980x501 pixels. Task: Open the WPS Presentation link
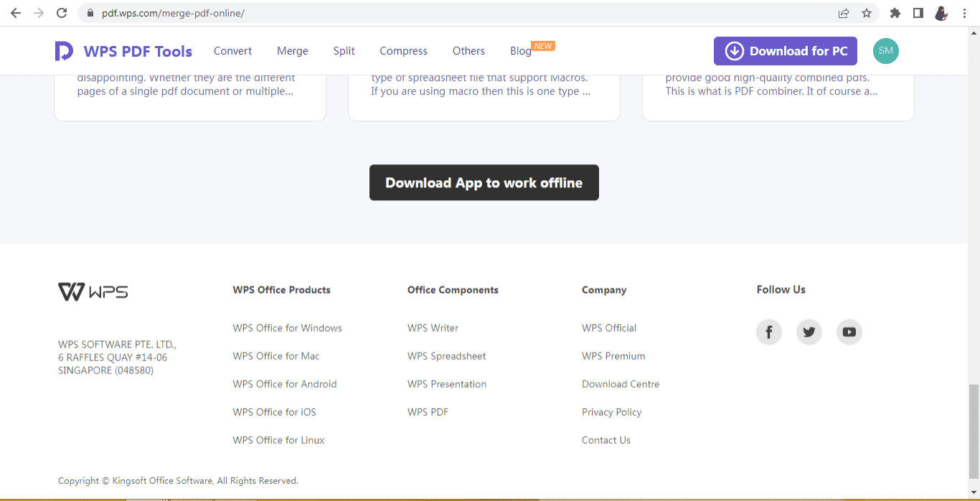447,384
